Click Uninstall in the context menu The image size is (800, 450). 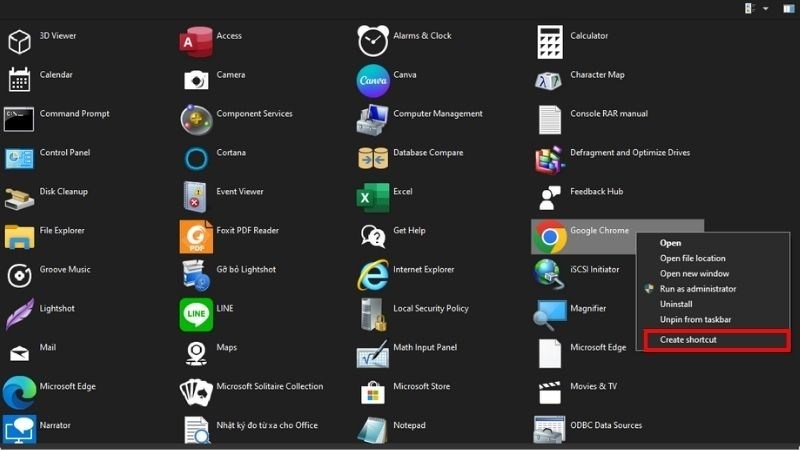tap(676, 304)
